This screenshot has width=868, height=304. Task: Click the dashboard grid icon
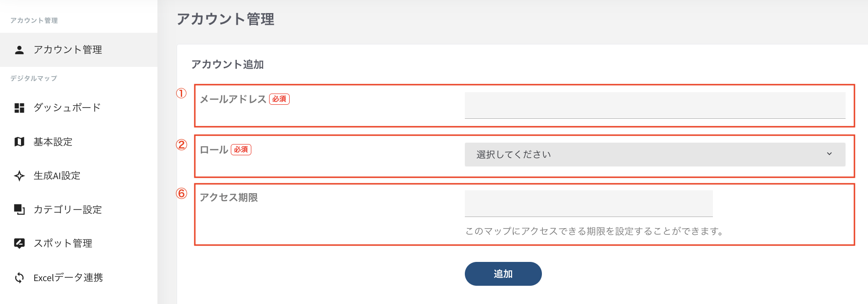[x=19, y=108]
